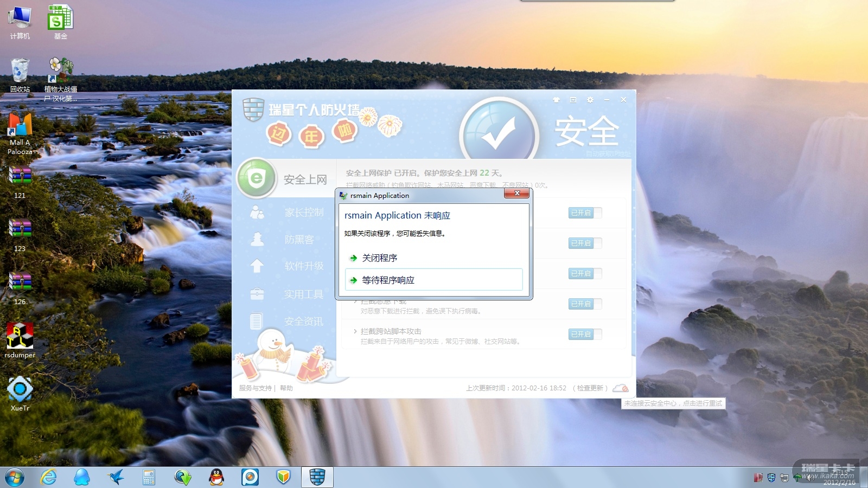
Task: Switch to the 软件升级 section
Action: [x=304, y=266]
